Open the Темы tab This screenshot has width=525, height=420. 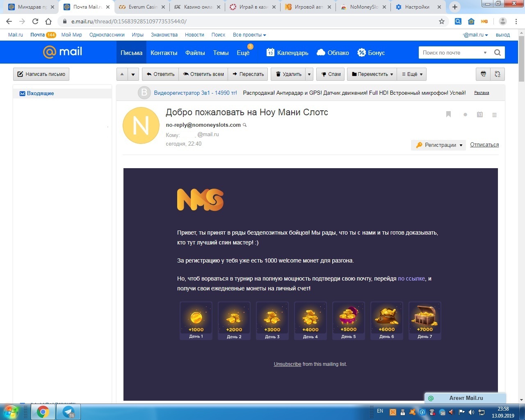click(x=221, y=52)
